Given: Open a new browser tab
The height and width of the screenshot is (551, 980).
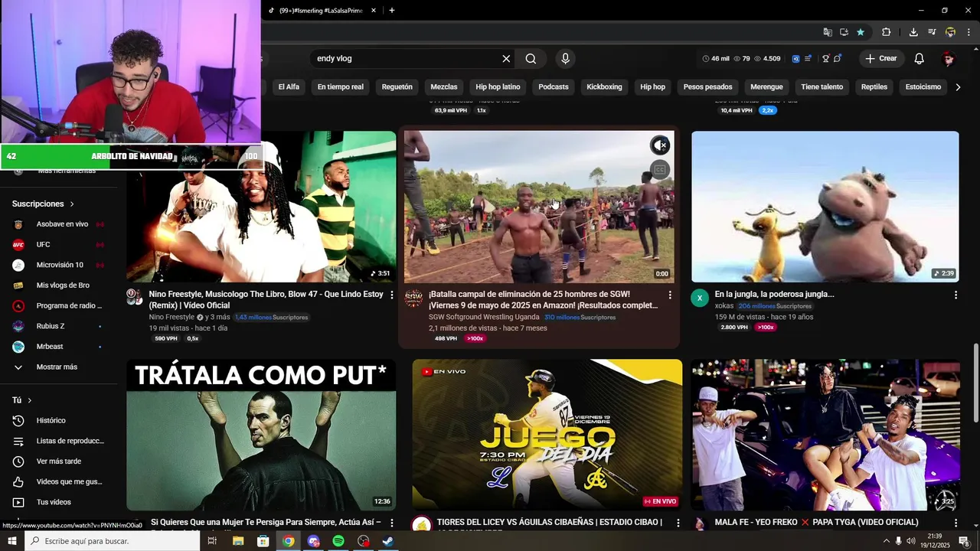Looking at the screenshot, I should [392, 11].
